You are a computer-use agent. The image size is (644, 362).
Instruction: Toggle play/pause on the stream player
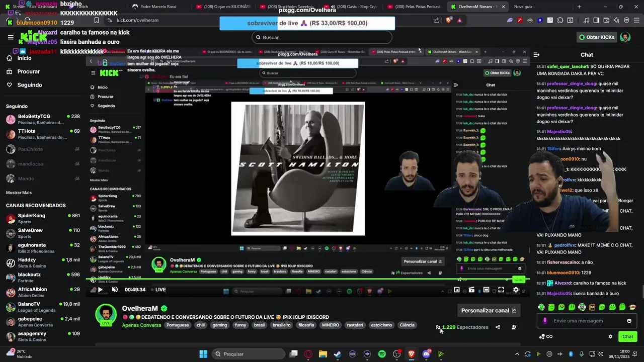coord(100,290)
